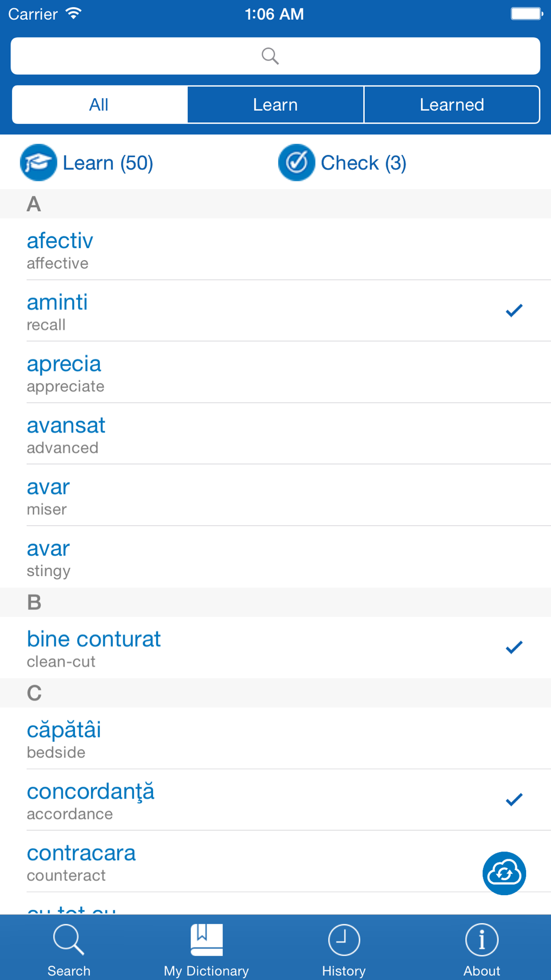
Task: Tap the Check circle icon
Action: pos(296,163)
